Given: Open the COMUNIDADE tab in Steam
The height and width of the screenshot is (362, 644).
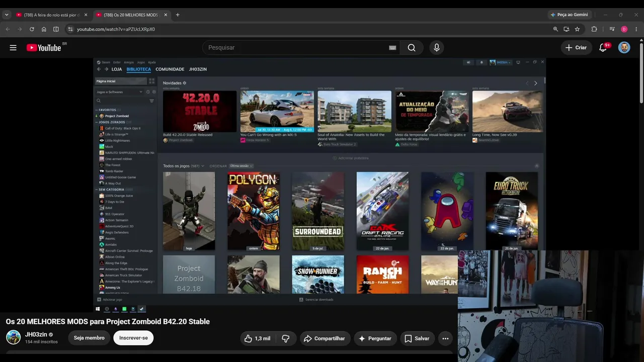Looking at the screenshot, I should pos(170,69).
